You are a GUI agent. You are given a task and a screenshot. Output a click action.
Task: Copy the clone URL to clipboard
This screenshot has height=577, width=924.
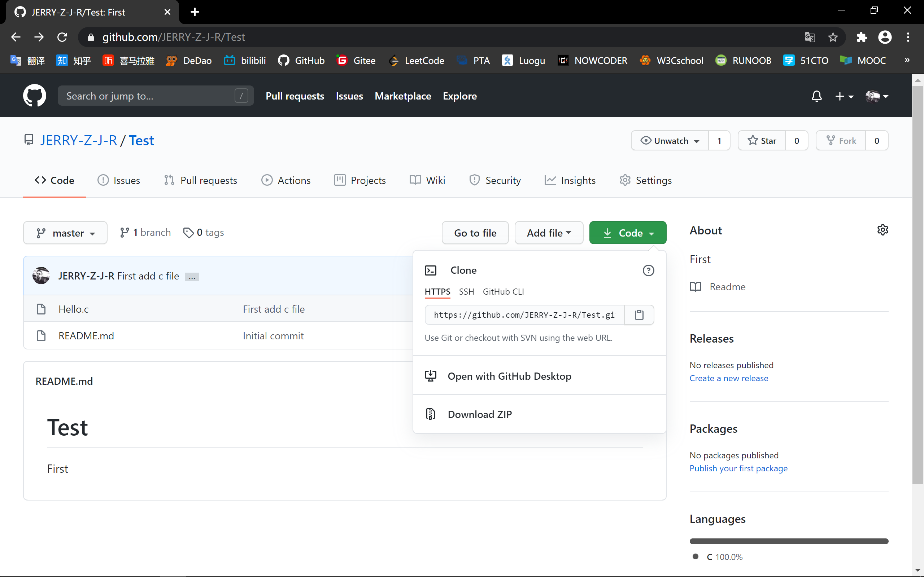(x=639, y=315)
